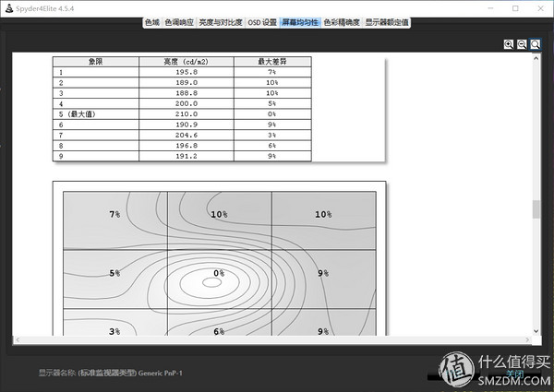Click the 5% label in the uniformity chart
This screenshot has width=554, height=392.
tap(114, 273)
